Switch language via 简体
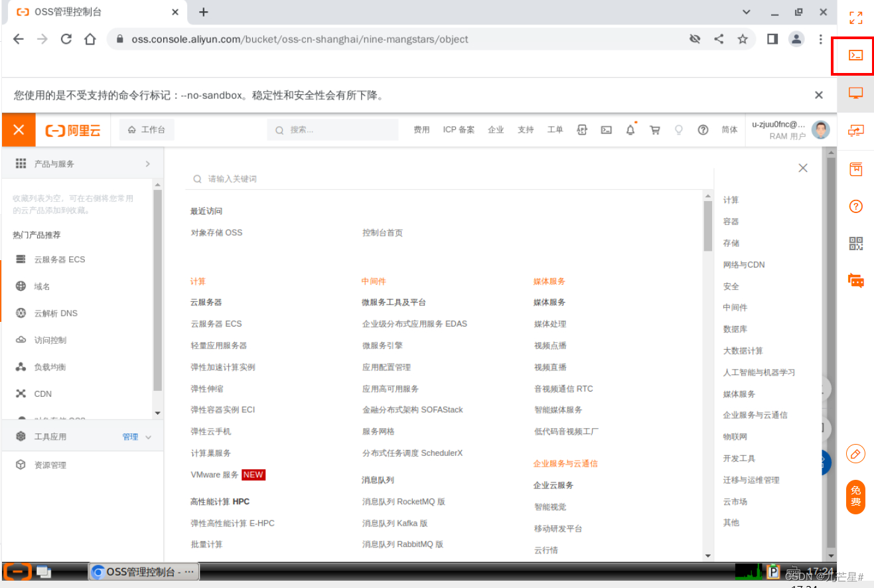The width and height of the screenshot is (874, 588). point(729,130)
